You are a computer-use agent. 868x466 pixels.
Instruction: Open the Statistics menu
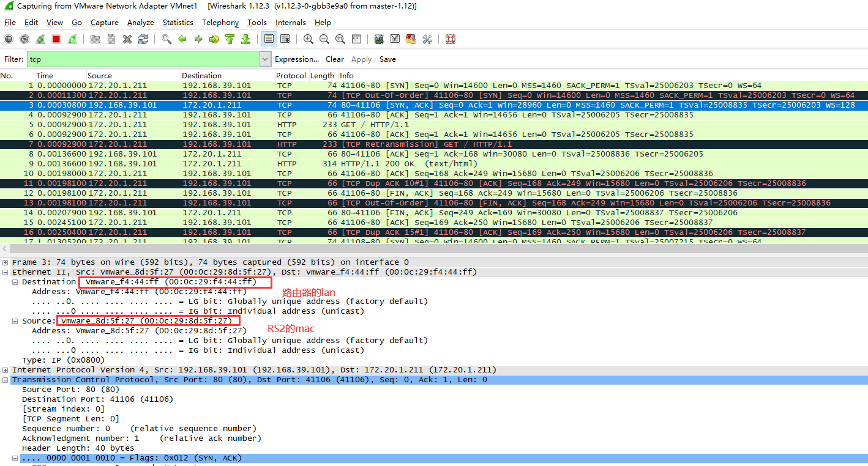[178, 23]
